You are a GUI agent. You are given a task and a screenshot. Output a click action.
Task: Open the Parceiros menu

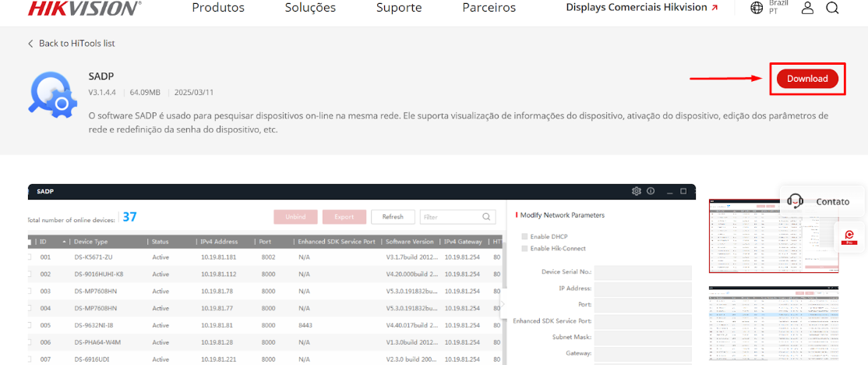tap(489, 8)
